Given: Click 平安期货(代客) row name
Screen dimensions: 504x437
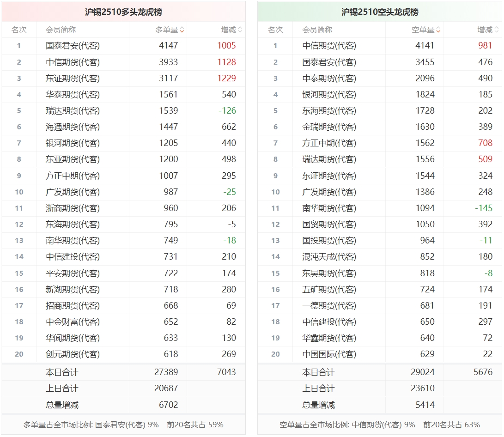Looking at the screenshot, I should click(x=73, y=273).
